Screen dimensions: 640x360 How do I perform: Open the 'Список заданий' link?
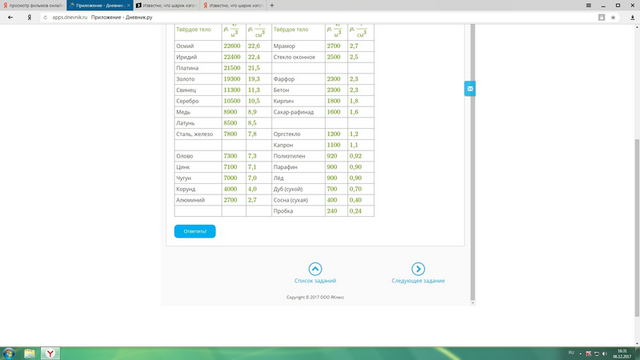(315, 281)
